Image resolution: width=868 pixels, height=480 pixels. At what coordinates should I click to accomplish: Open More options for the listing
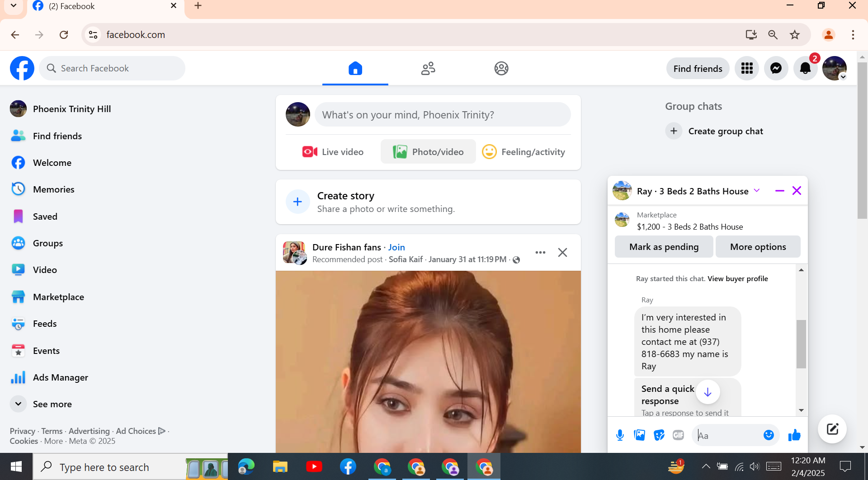(758, 247)
